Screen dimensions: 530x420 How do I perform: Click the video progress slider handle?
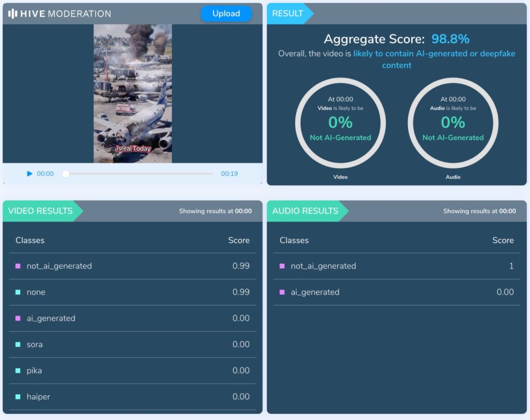(x=66, y=173)
